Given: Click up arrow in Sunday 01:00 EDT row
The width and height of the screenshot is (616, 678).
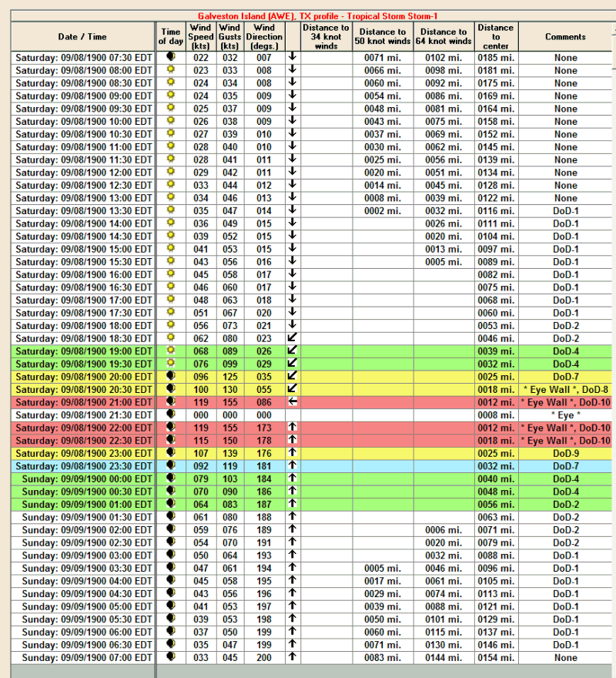Looking at the screenshot, I should tap(293, 503).
